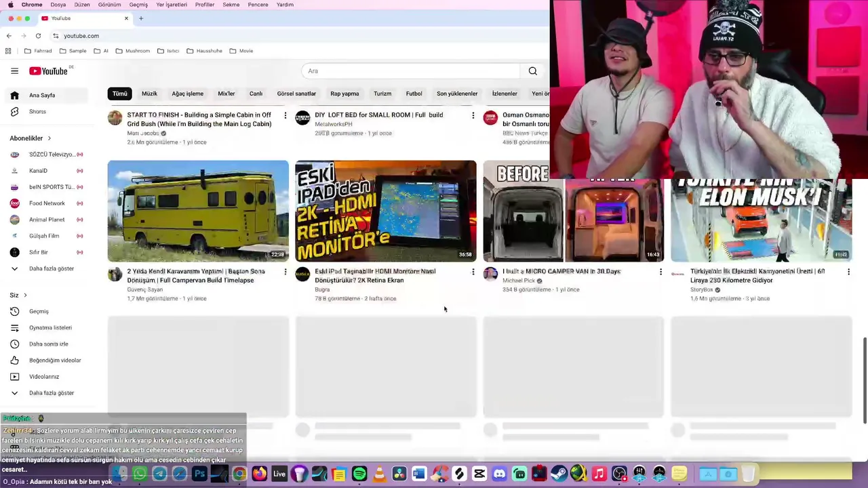Viewport: 868px width, 488px height.
Task: Select the Canlı filter chip
Action: point(256,94)
